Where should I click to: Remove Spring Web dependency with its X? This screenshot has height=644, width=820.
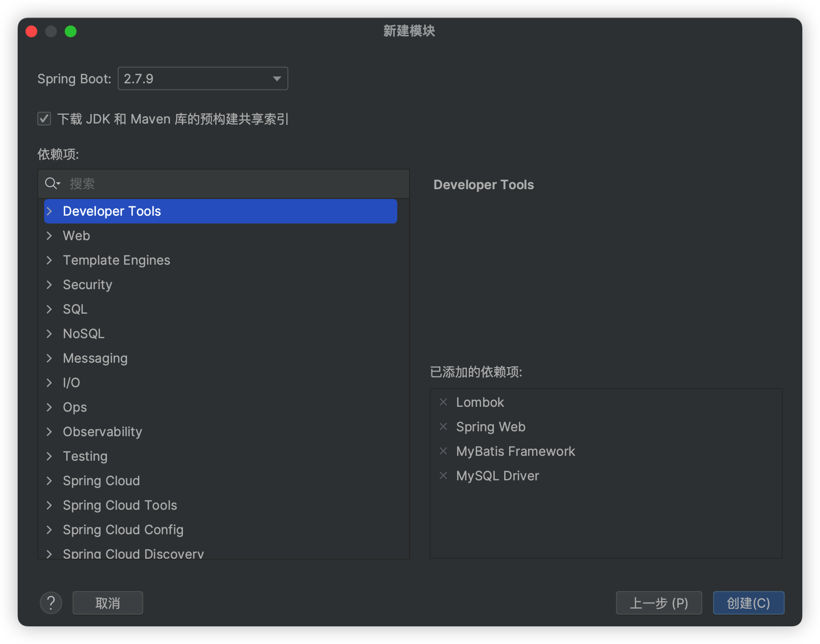tap(443, 426)
